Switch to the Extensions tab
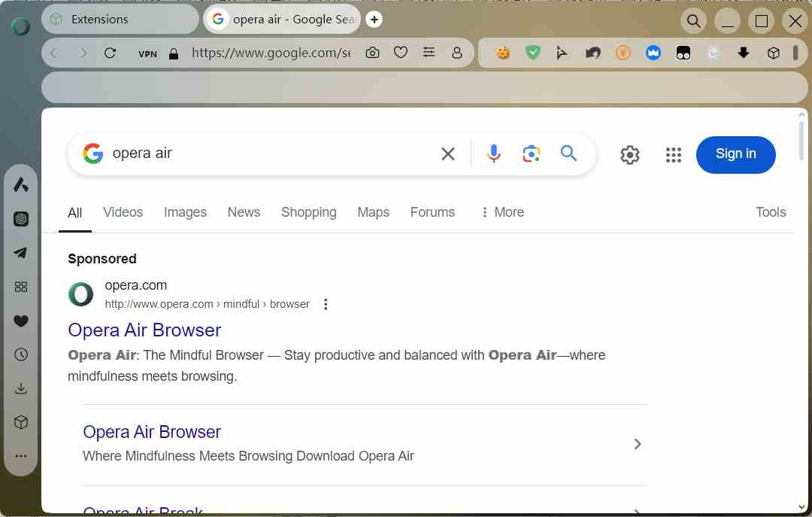 click(120, 19)
